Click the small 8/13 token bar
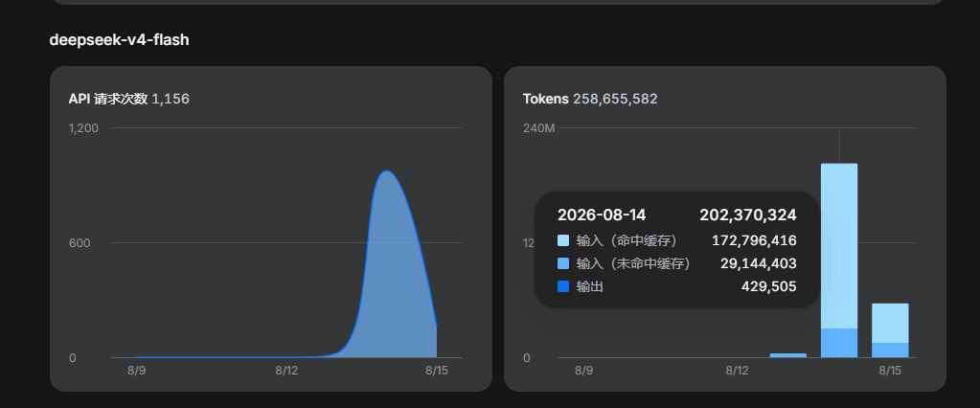 point(788,355)
